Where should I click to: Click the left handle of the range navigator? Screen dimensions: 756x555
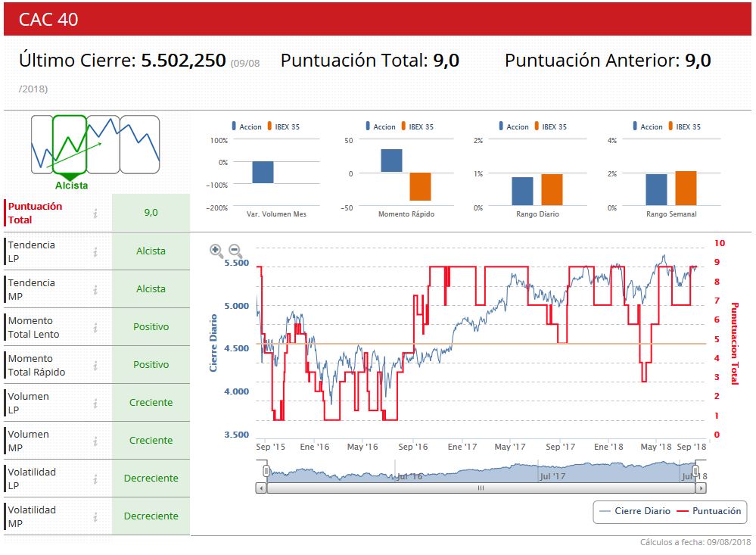tap(266, 470)
